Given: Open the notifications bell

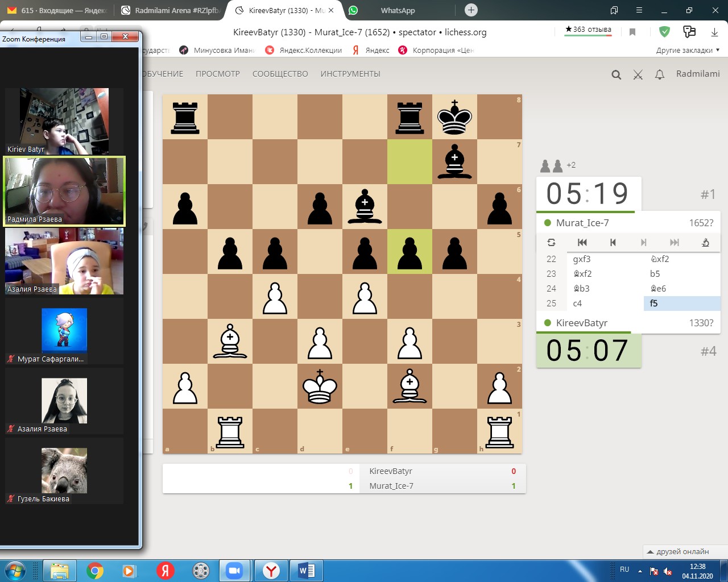Looking at the screenshot, I should (x=660, y=74).
